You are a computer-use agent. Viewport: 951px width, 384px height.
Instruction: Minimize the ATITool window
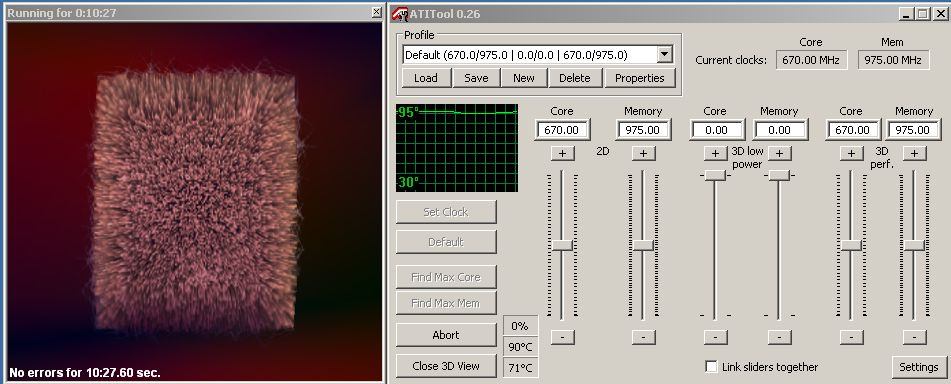pos(906,13)
